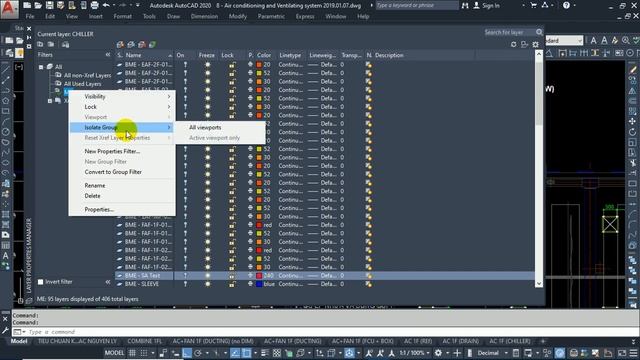The image size is (640, 360).
Task: Open the Dimension menu in menu bar
Action: click(x=204, y=16)
